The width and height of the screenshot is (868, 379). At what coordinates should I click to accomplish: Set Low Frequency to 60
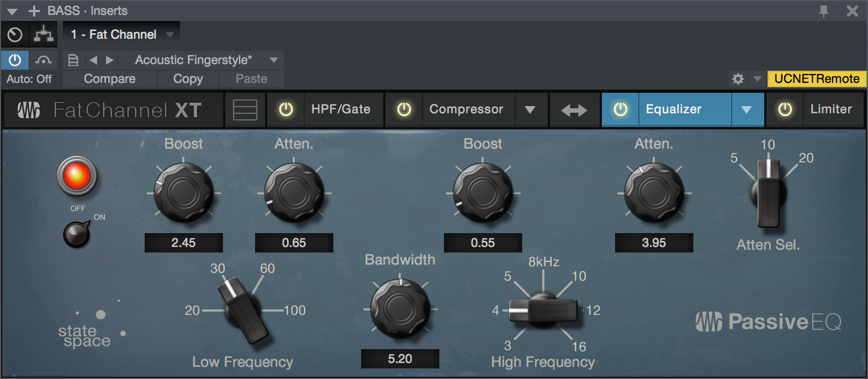268,269
